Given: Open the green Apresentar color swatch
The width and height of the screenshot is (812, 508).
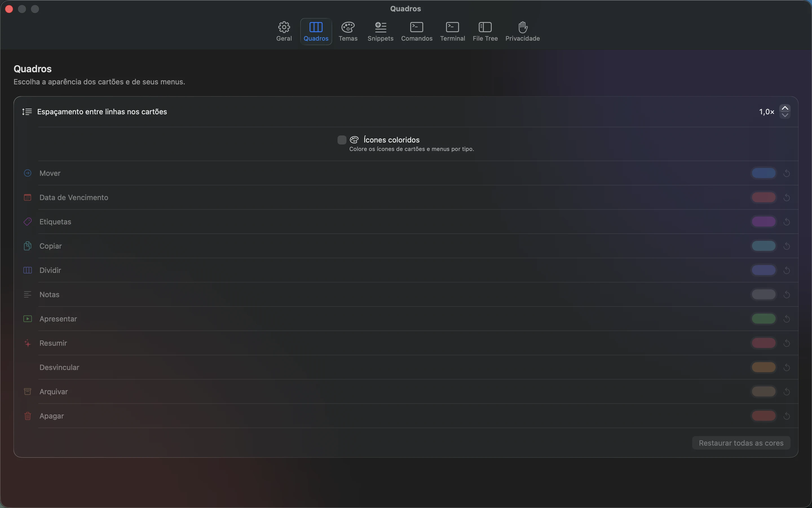Looking at the screenshot, I should pos(763,319).
